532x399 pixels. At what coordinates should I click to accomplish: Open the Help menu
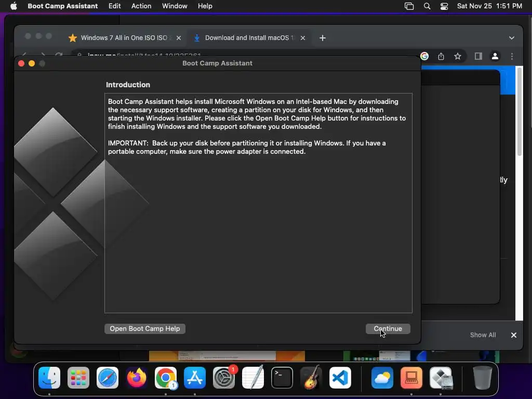coord(205,6)
